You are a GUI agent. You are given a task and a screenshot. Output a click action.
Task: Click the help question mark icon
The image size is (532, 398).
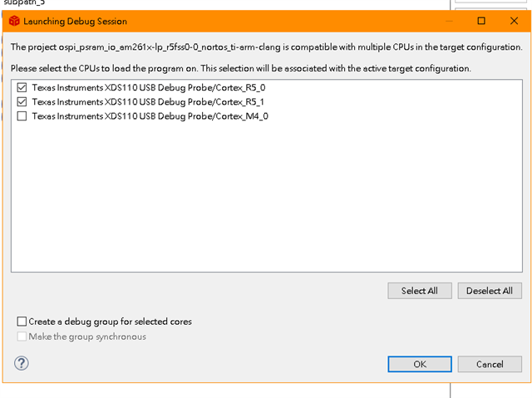coord(22,363)
